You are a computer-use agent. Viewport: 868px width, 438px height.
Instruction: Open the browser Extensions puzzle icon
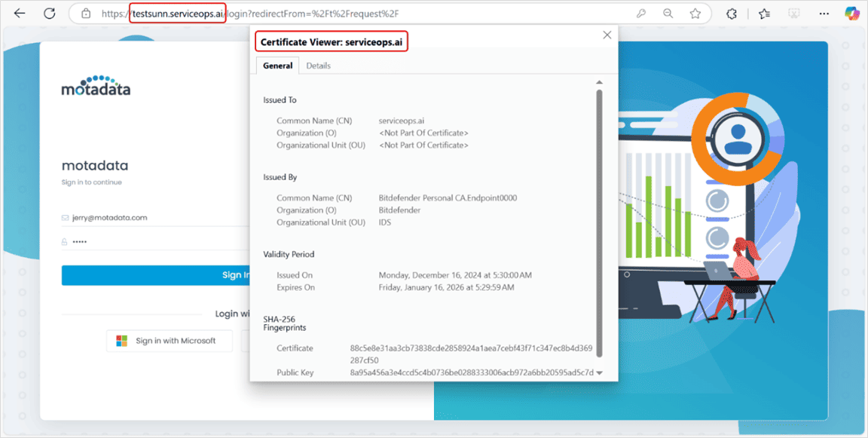tap(731, 14)
